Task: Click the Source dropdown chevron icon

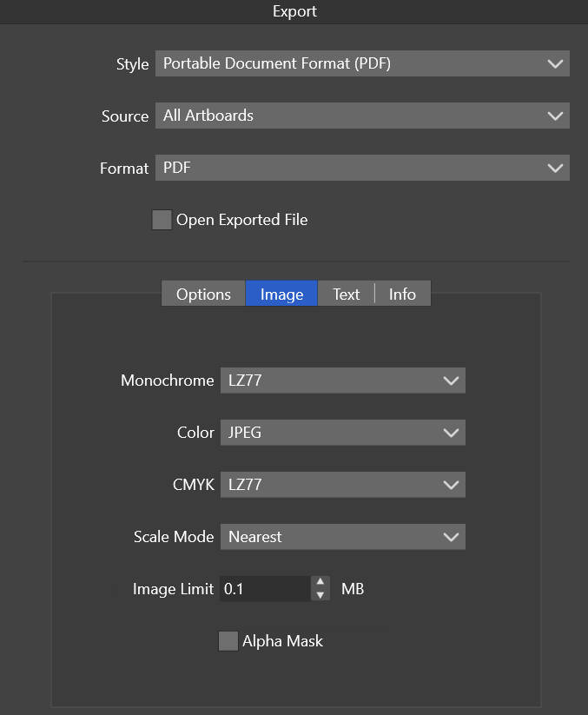Action: click(556, 115)
